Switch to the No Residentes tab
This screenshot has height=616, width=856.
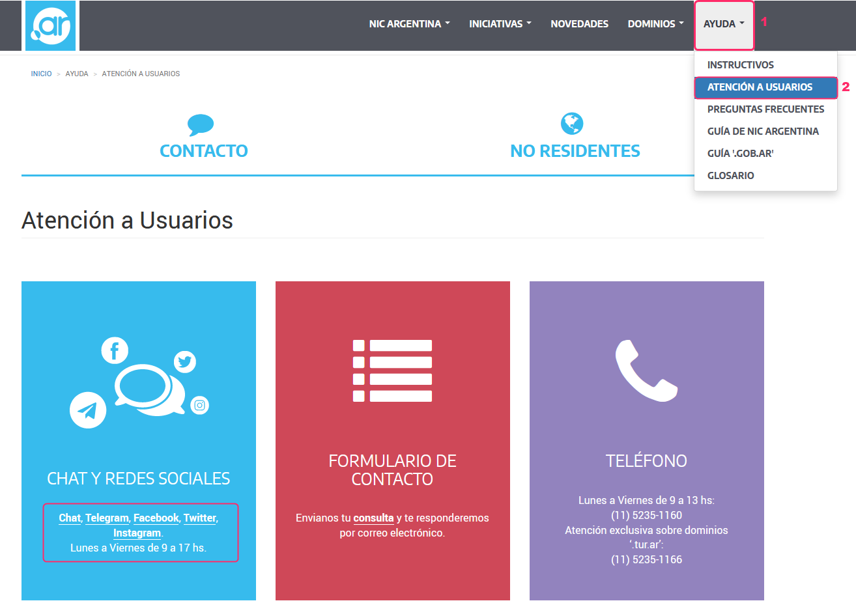coord(575,151)
